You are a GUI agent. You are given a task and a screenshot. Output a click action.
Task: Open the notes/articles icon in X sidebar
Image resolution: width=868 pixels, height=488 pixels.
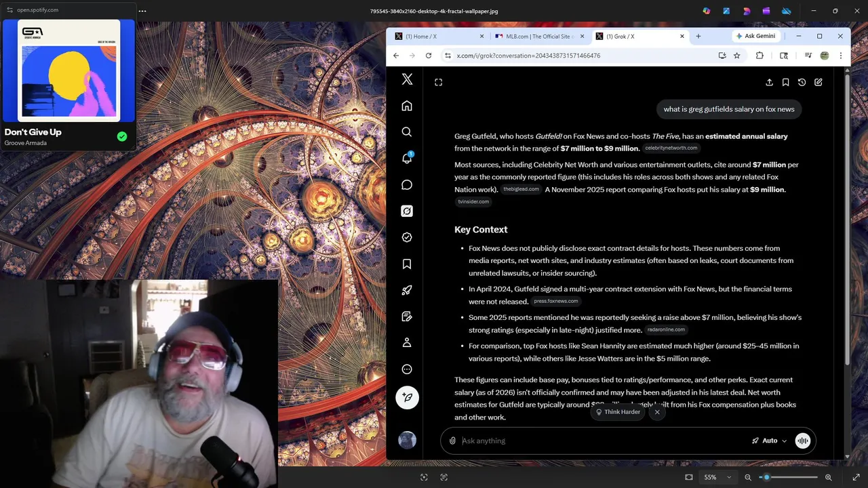click(407, 317)
